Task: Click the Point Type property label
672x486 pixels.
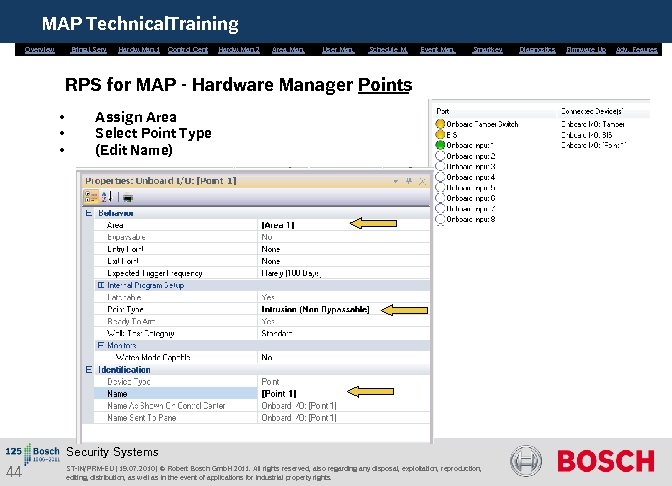Action: pos(125,309)
